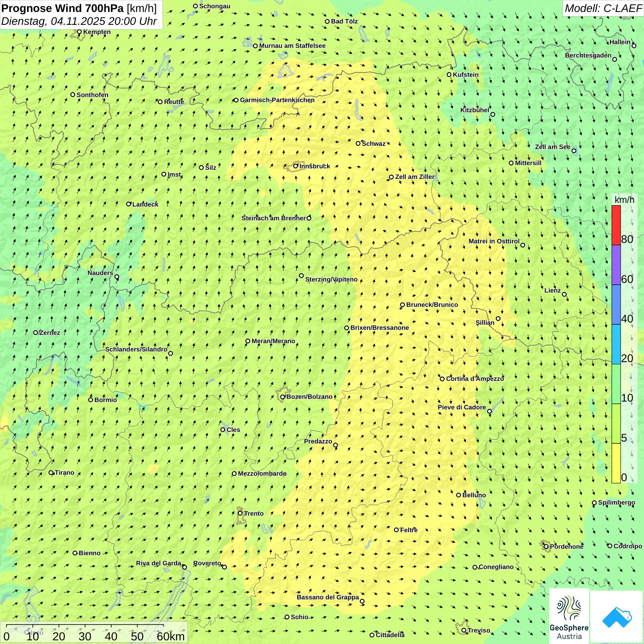Click the 'Sterzing/Vipiteno' label
Image resolution: width=644 pixels, height=644 pixels.
point(331,279)
